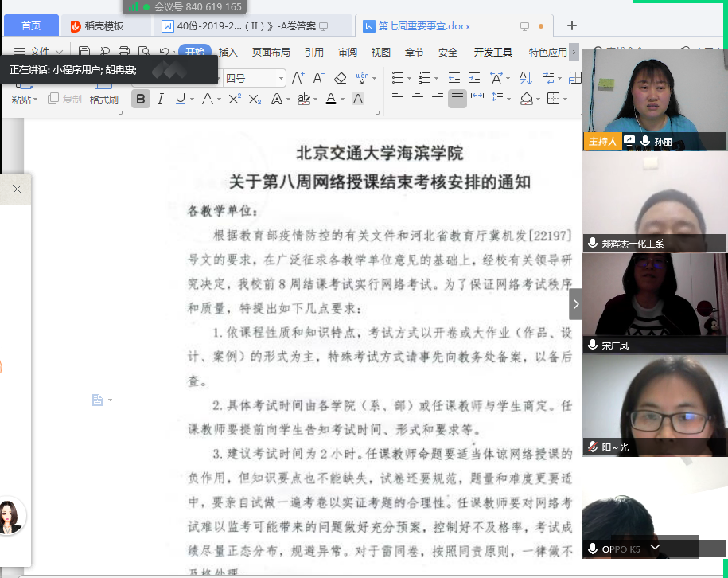
Task: Apply superscript X² formatting
Action: (x=235, y=99)
